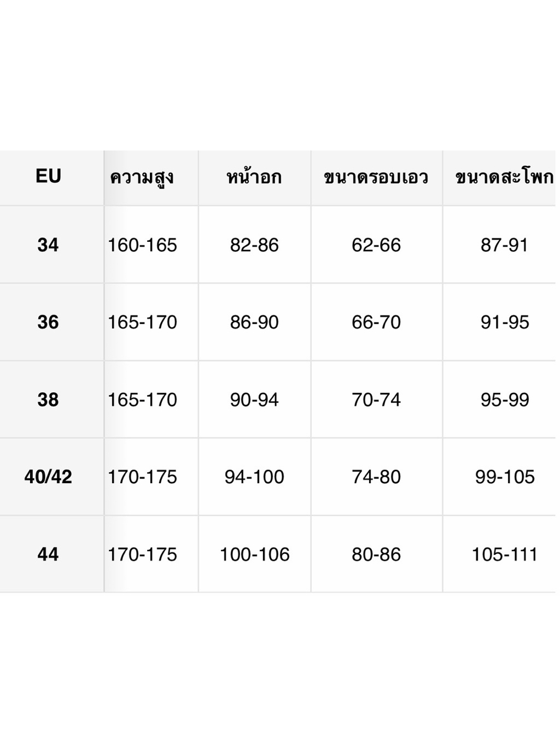This screenshot has width=560, height=747.
Task: Click the EU column header
Action: click(48, 176)
